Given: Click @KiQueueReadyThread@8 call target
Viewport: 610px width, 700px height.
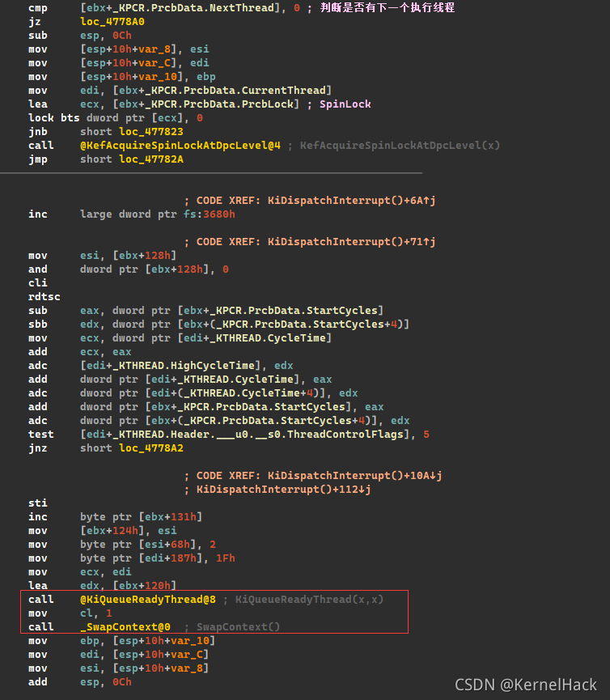Looking at the screenshot, I should coord(148,599).
